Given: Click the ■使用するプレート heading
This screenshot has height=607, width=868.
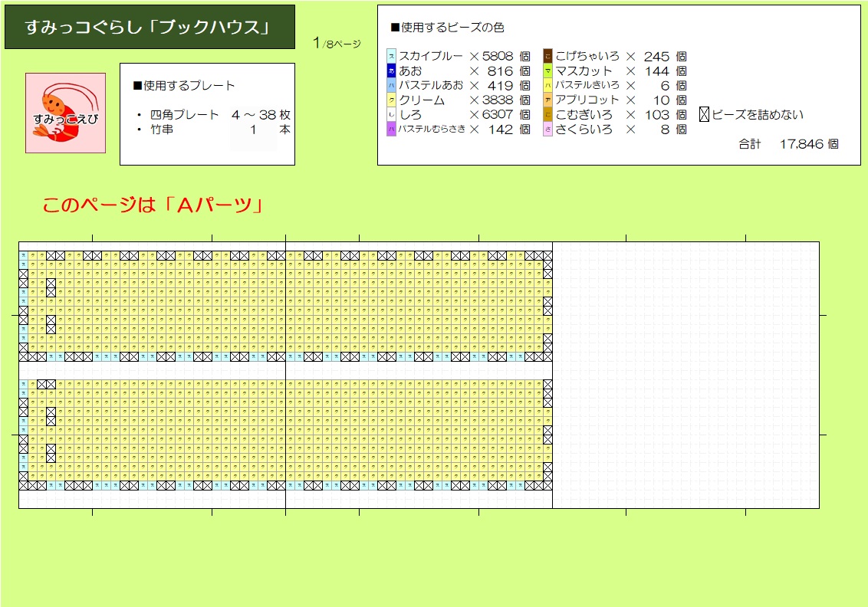Looking at the screenshot, I should pyautogui.click(x=184, y=85).
